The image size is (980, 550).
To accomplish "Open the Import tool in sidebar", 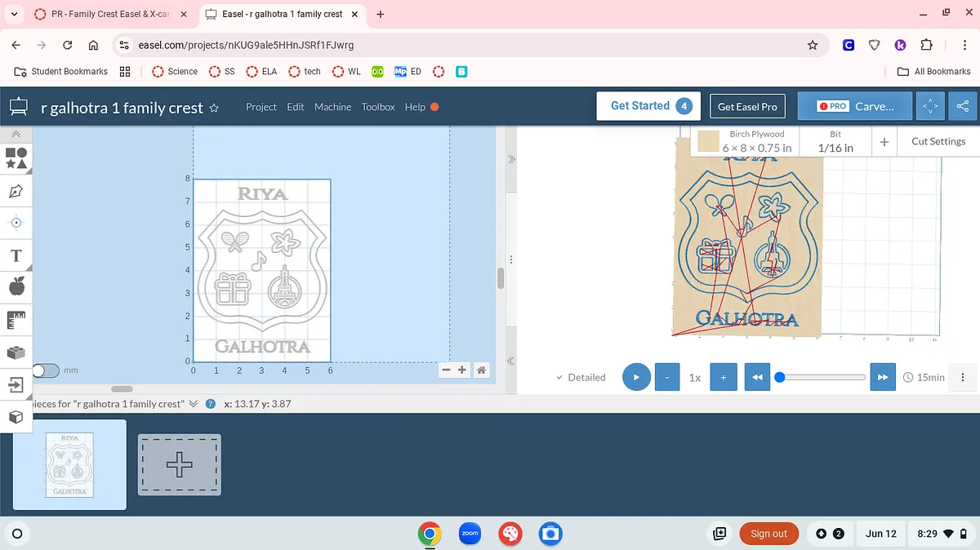I will (x=16, y=384).
